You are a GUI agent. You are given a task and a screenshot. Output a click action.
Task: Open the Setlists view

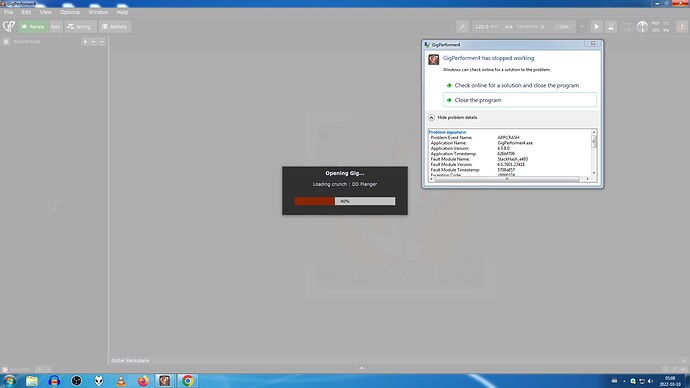(x=114, y=27)
